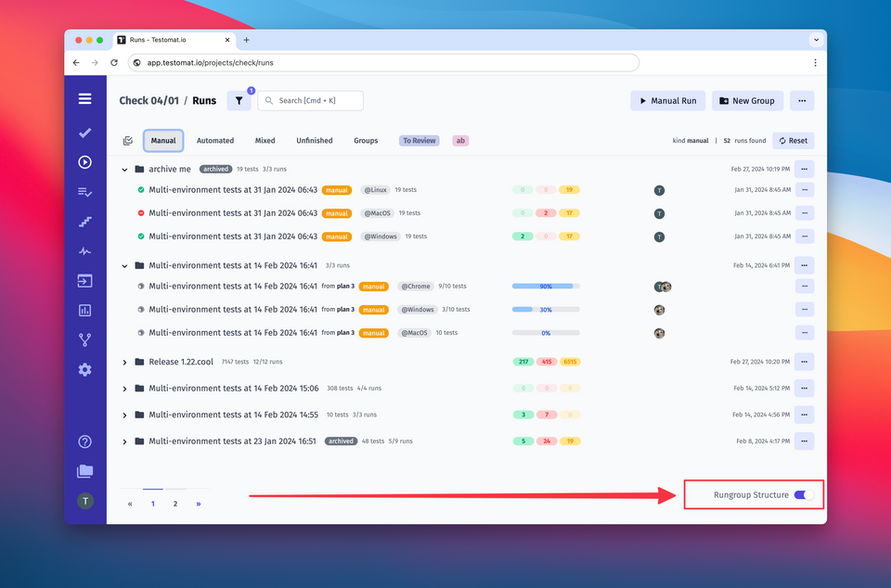Open the Help question-mark sidebar icon
Viewport: 891px width, 588px height.
coord(84,441)
